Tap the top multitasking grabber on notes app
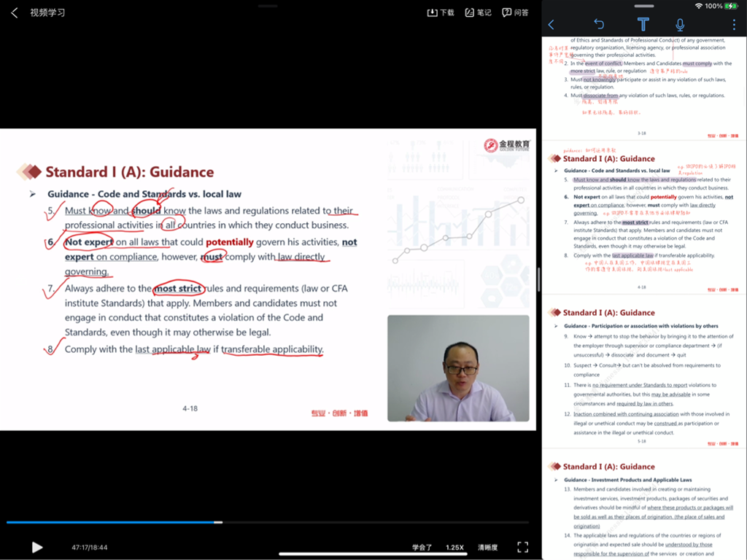The image size is (747, 560). (x=643, y=6)
